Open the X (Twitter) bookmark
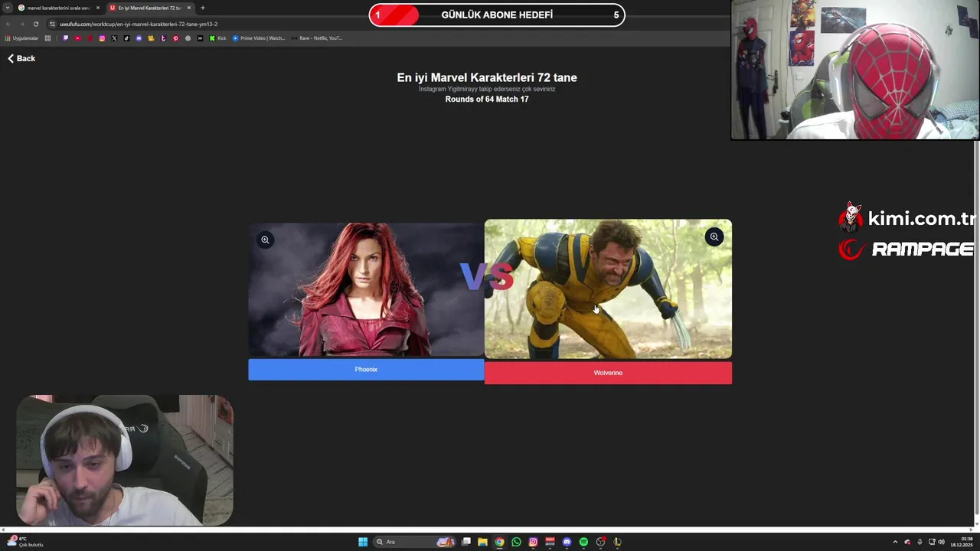This screenshot has width=980, height=551. (114, 38)
